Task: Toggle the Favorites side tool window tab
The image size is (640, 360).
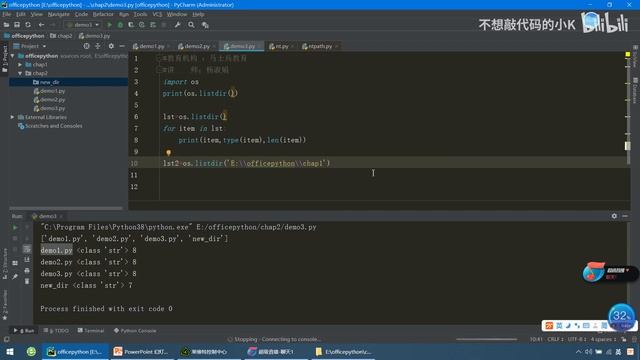Action: pos(4,304)
